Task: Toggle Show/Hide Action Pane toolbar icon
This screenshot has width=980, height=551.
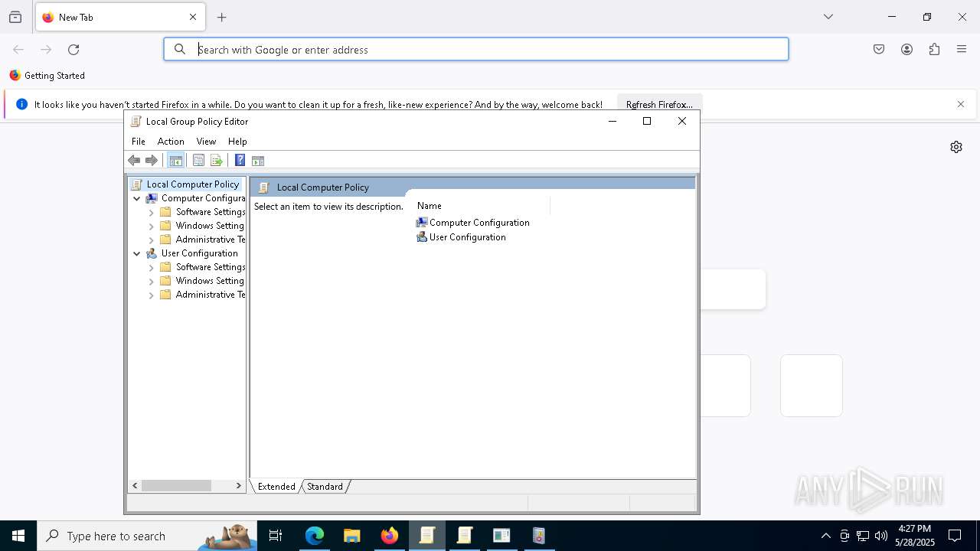Action: coord(258,161)
